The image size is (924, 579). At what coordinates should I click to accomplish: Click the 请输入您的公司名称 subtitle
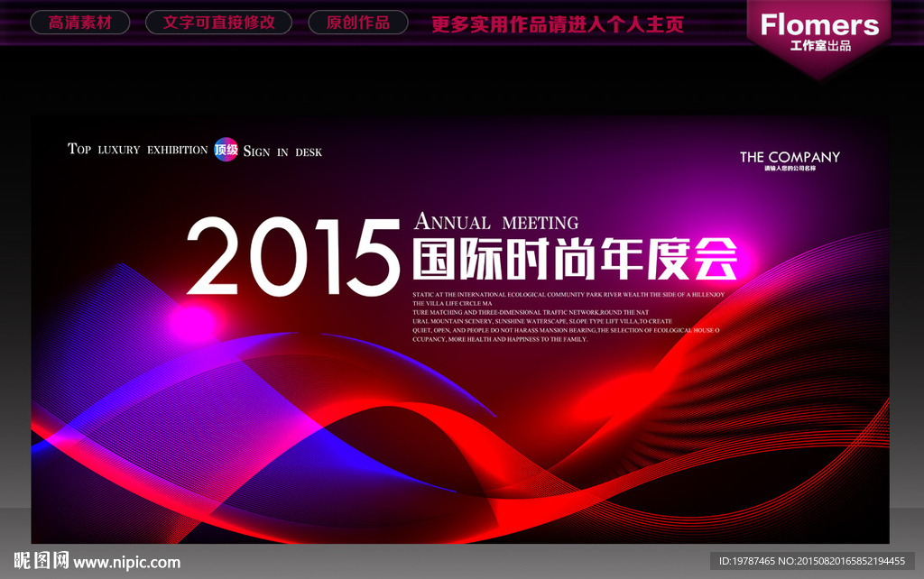(790, 169)
